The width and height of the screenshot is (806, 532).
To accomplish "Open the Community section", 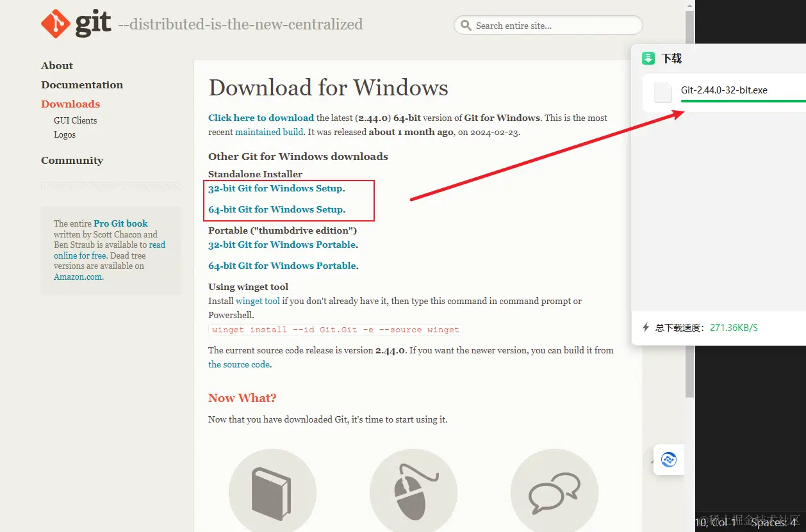I will click(72, 160).
